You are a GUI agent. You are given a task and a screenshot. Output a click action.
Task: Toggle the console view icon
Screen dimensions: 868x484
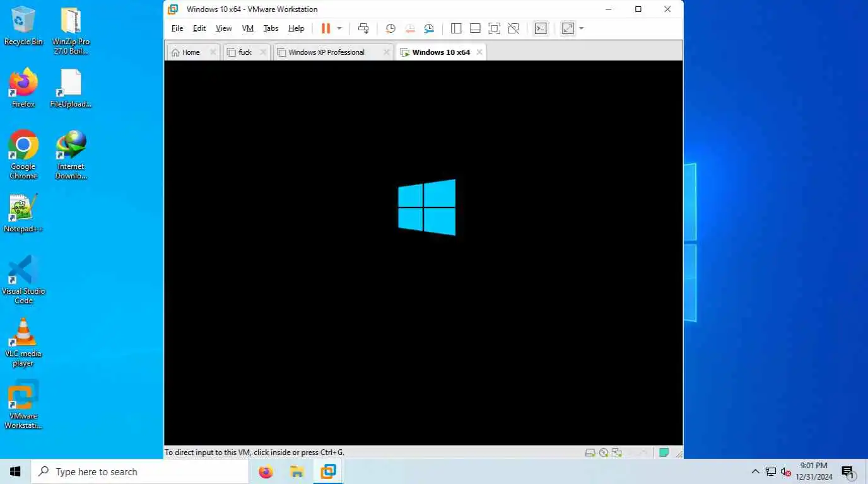click(x=541, y=28)
